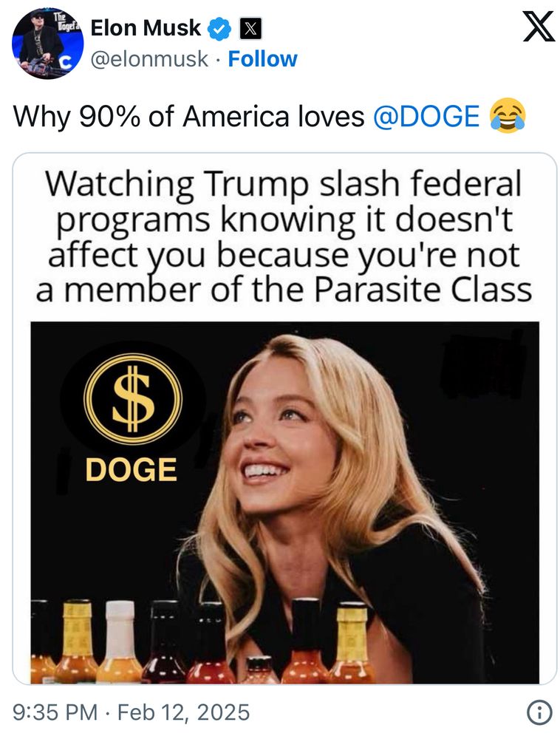Click the 'Parasite Class' caption line
The image size is (560, 739).
284,290
